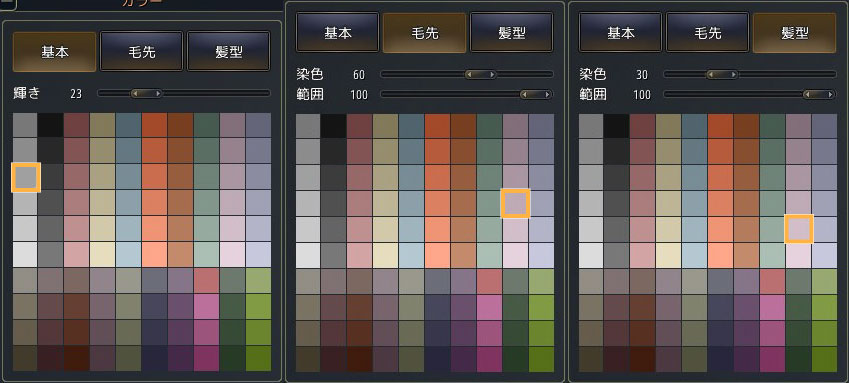The height and width of the screenshot is (383, 849).
Task: Pick the deepest magenta swatch in left palette
Action: point(206,358)
